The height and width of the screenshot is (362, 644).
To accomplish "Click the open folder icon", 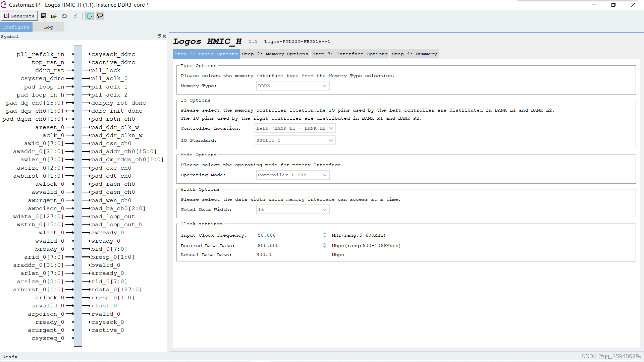I will click(54, 16).
